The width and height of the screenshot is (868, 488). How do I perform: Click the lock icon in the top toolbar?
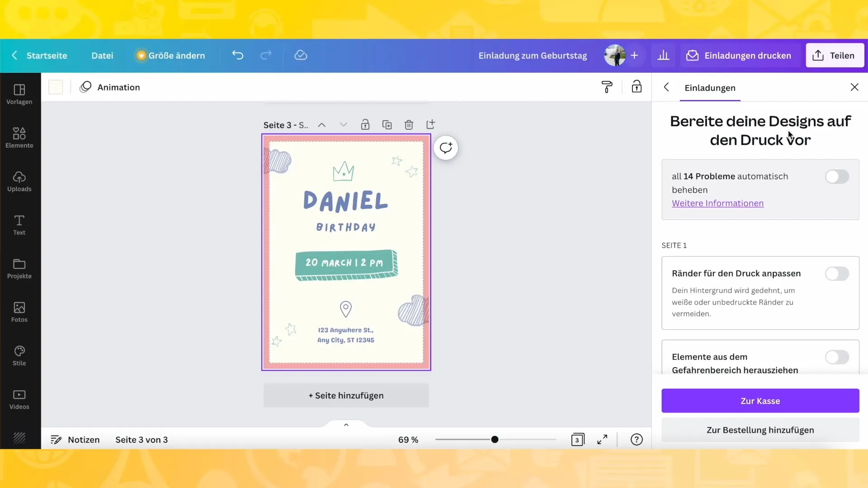point(637,87)
